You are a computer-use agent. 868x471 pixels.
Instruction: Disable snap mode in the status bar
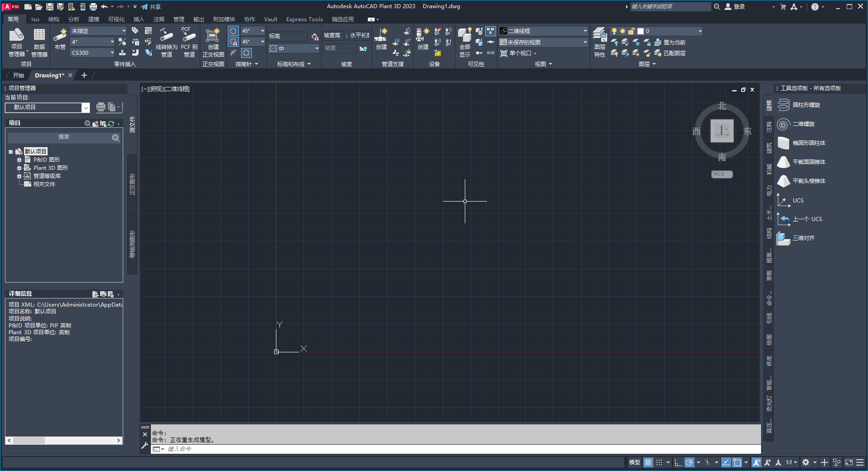click(x=660, y=462)
